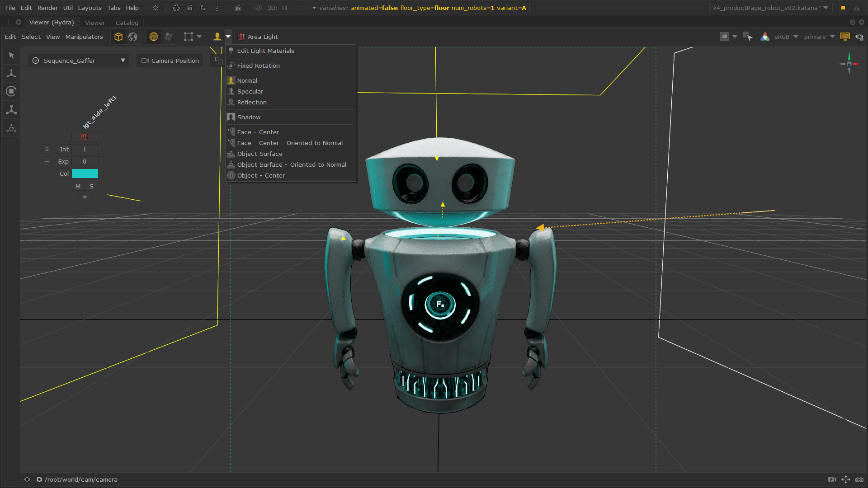Toggle the S solo button
Viewport: 868px width, 488px height.
pos(91,186)
